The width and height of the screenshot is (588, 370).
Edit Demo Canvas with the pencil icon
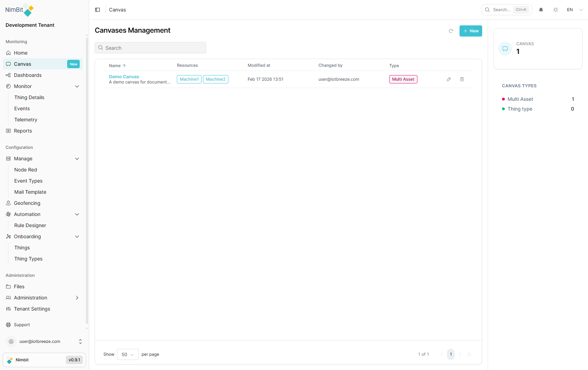448,79
